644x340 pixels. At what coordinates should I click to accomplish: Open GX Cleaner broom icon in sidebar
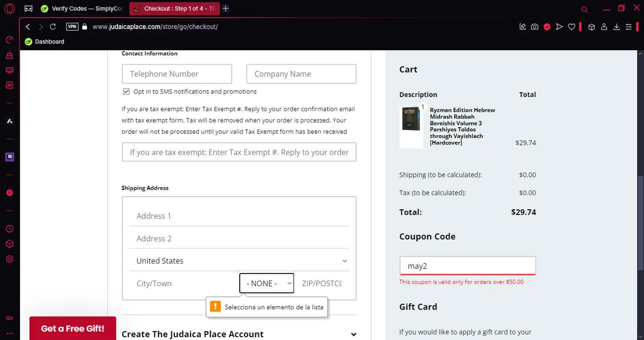[x=9, y=55]
